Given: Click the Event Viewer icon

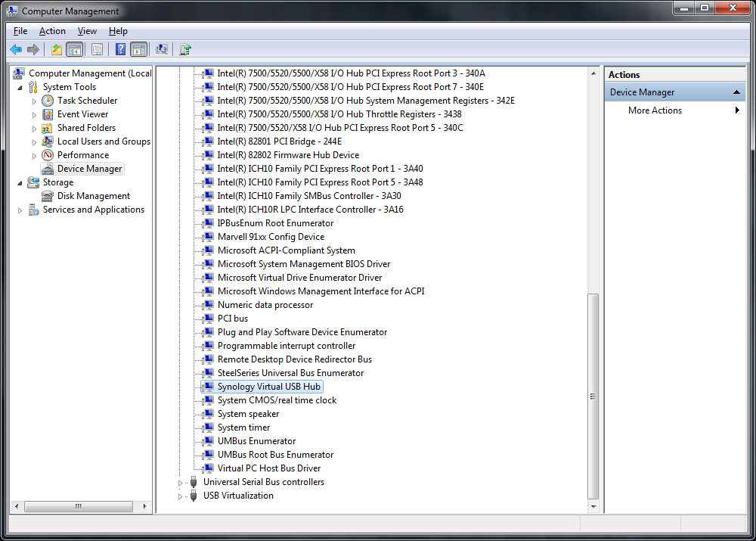Looking at the screenshot, I should 48,114.
